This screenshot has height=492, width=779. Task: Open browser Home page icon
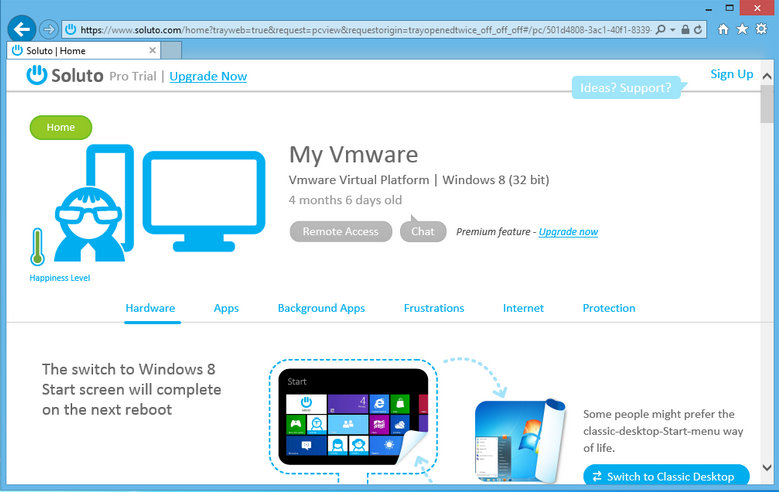[x=723, y=29]
